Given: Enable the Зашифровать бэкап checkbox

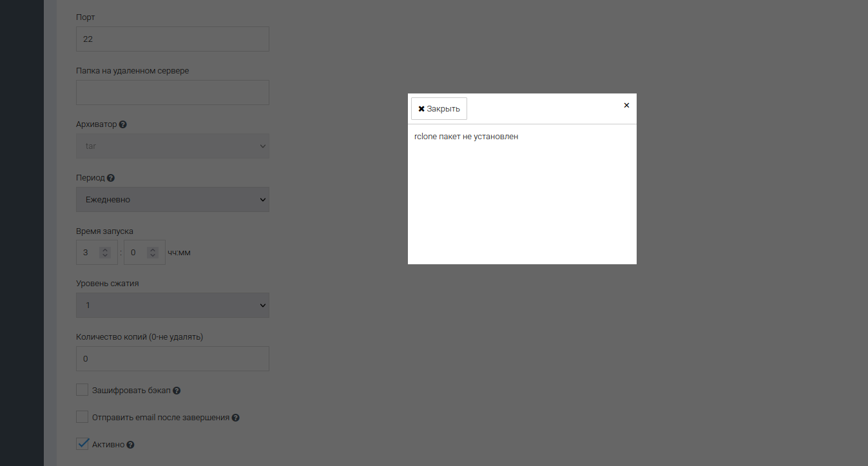Looking at the screenshot, I should 82,390.
